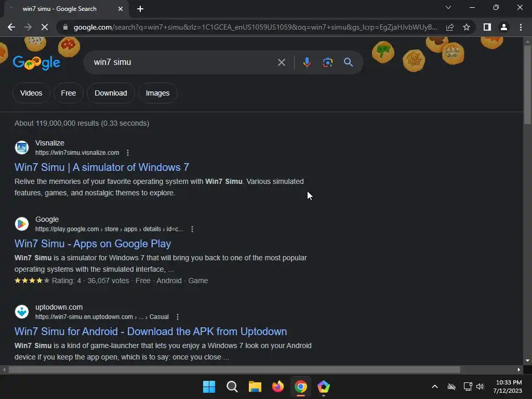The image size is (532, 399).
Task: Click the horizontal scrollbar thumb
Action: [x=234, y=369]
